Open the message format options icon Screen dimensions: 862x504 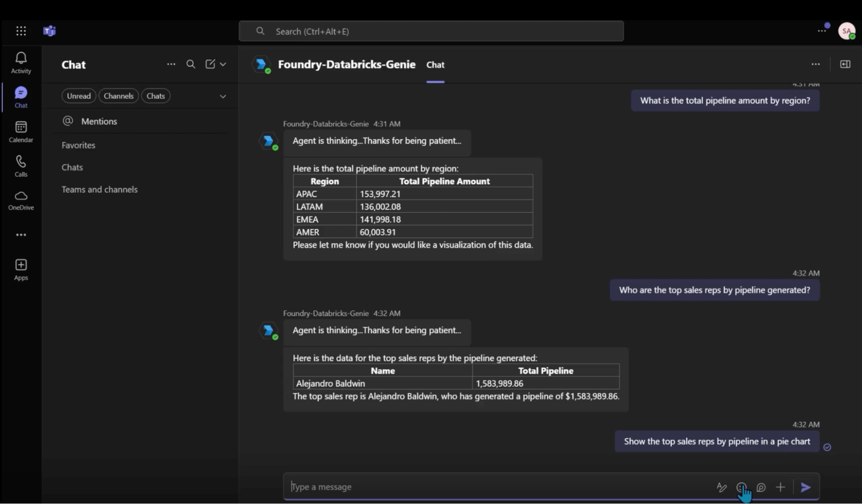pyautogui.click(x=721, y=487)
